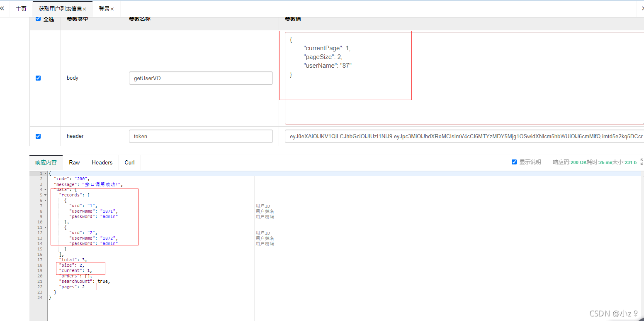Click the "size": 2 line
Image resolution: width=644 pixels, height=321 pixels.
click(x=71, y=265)
